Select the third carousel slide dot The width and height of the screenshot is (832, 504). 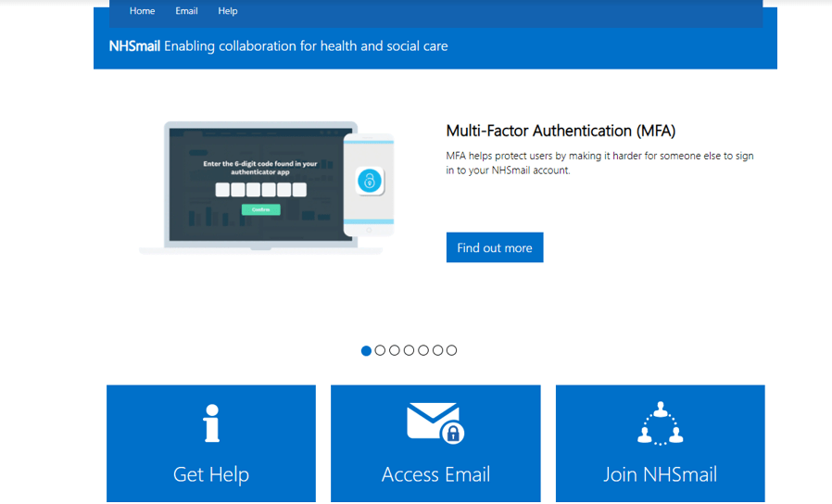pos(395,350)
